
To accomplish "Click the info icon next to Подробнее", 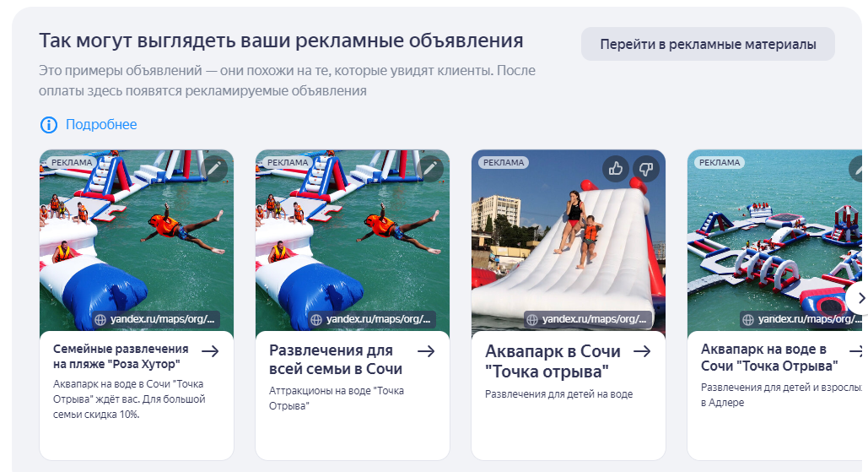I will [x=49, y=125].
